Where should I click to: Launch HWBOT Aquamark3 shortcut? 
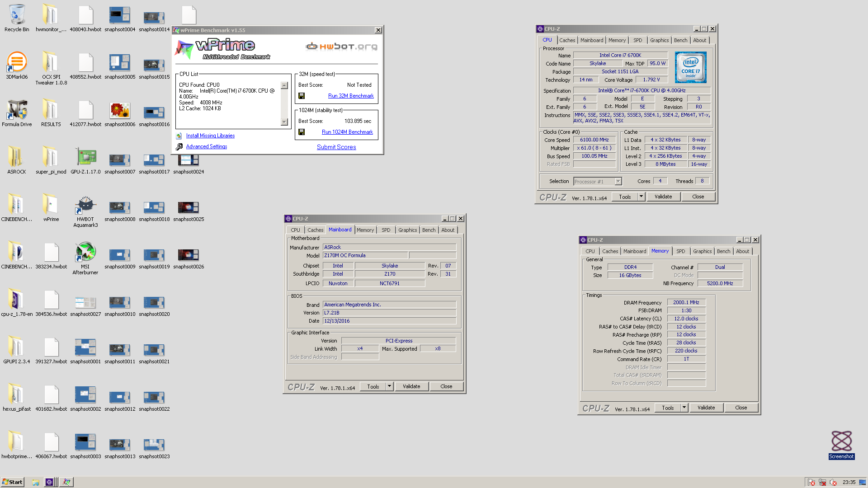click(85, 211)
